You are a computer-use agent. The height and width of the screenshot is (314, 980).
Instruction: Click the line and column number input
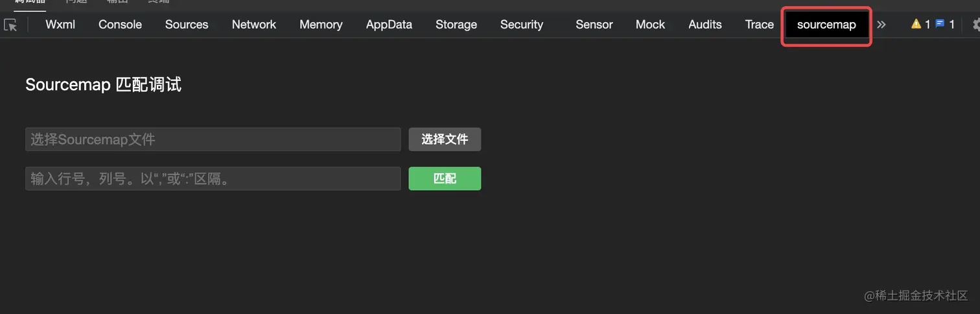213,178
